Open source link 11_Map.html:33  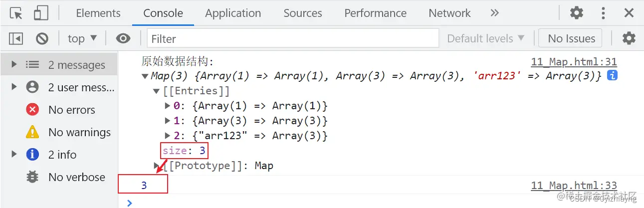[574, 186]
